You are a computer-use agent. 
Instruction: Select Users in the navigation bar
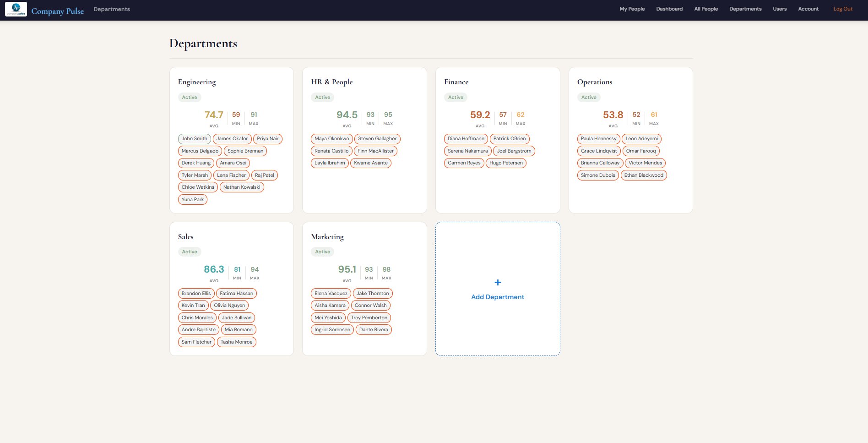[779, 9]
